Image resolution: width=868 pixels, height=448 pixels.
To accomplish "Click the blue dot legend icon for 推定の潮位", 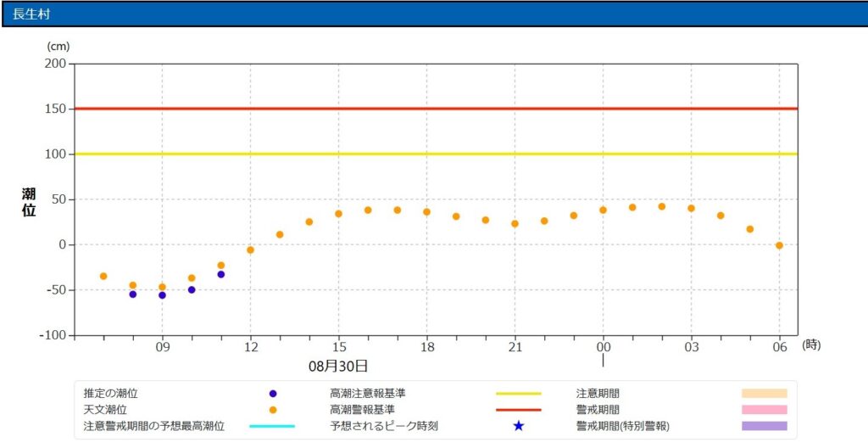I will click(272, 394).
